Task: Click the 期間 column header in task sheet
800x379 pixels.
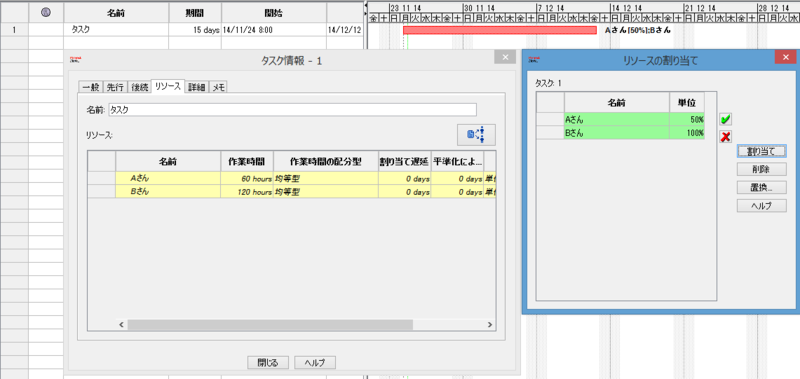Action: 195,14
